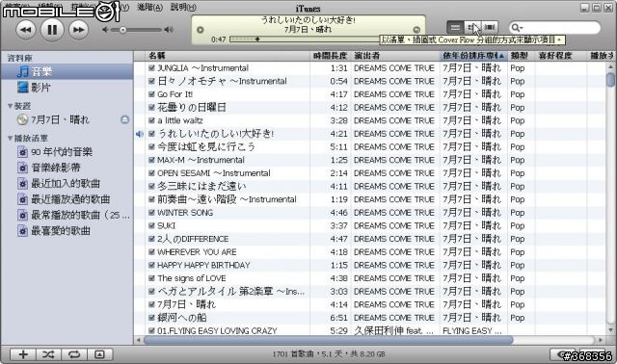Show or hide artwork viewer
Image resolution: width=617 pixels, height=364 pixels.
point(100,354)
